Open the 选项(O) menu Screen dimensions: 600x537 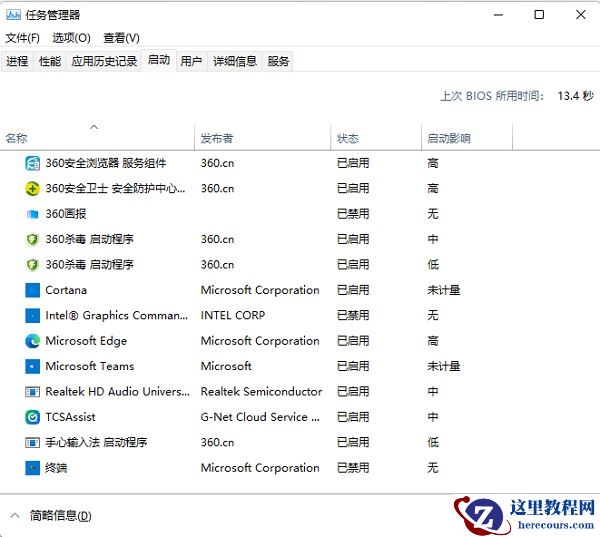[x=72, y=38]
